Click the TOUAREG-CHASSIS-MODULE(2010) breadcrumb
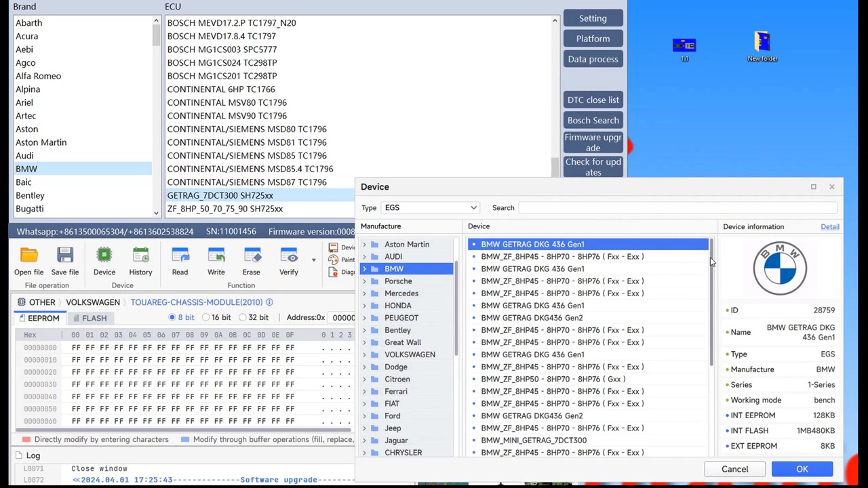 click(196, 302)
